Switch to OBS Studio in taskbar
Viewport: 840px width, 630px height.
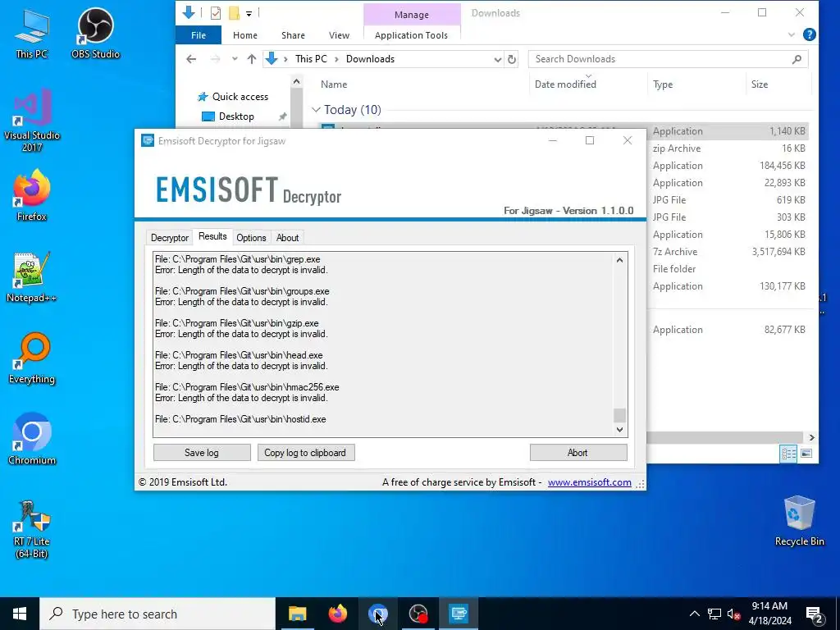tap(418, 614)
